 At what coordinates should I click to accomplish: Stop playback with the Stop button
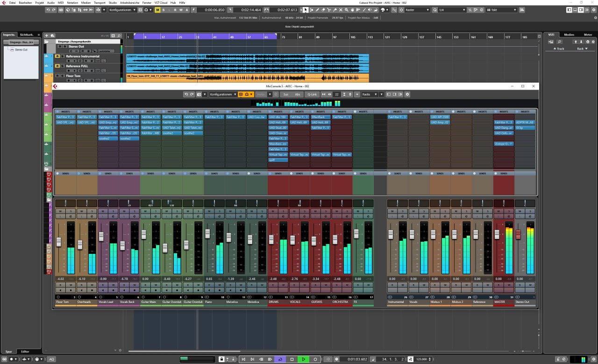click(292, 359)
